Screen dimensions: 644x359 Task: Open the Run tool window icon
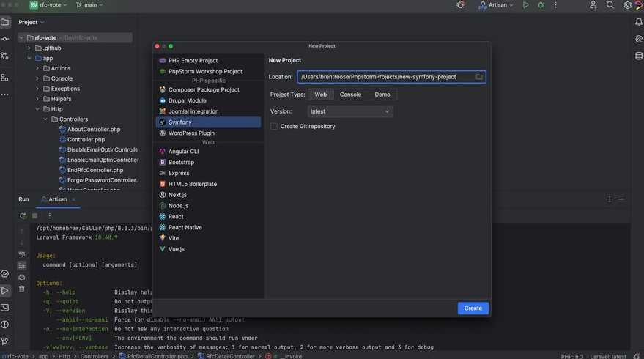(x=5, y=290)
